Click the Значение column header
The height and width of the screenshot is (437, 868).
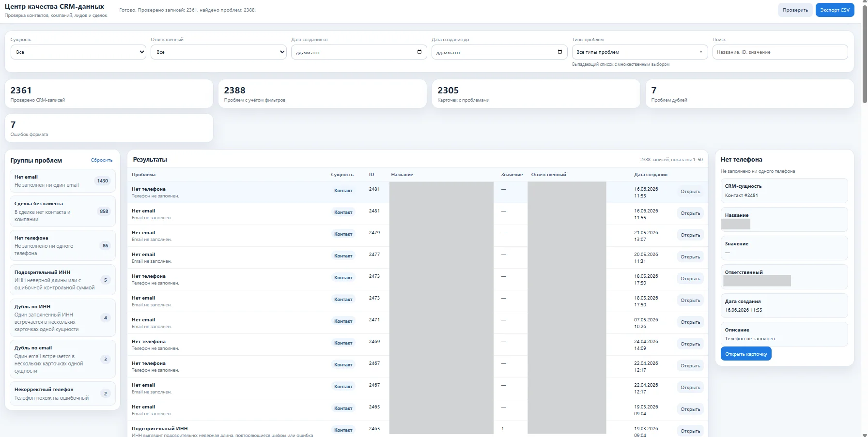[511, 175]
